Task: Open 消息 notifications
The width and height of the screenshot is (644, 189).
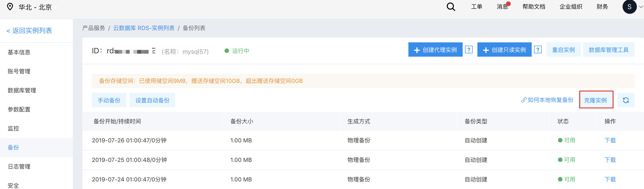Action: 502,7
